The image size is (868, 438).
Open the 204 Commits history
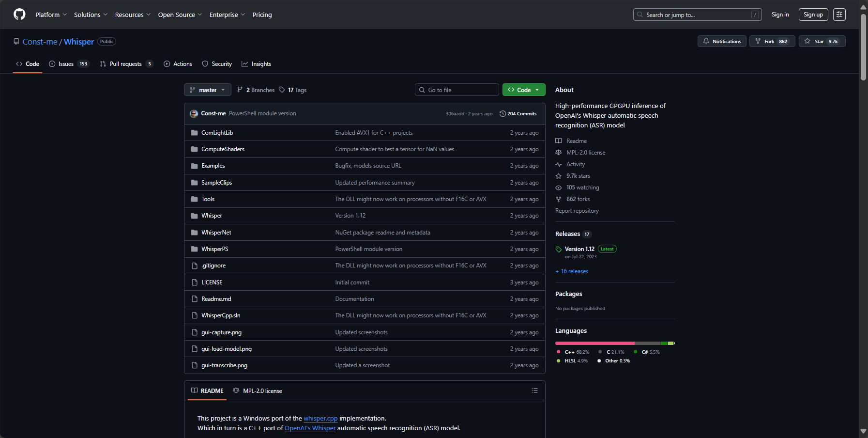click(518, 114)
